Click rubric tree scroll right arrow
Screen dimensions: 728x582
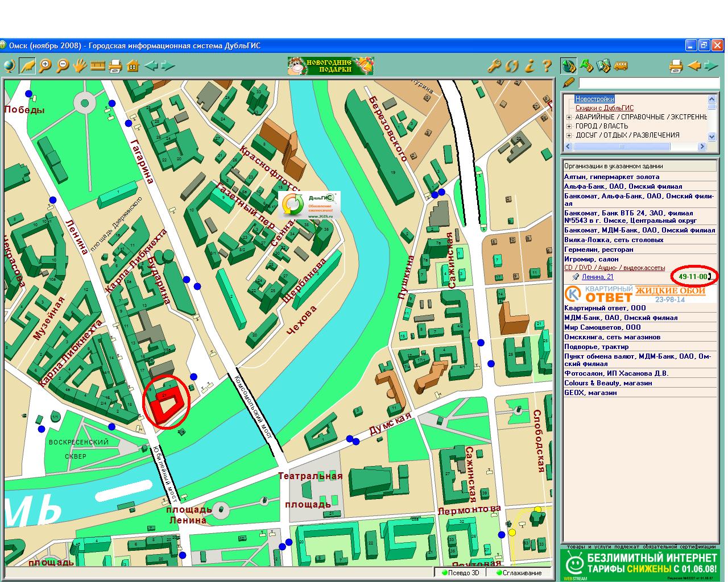pyautogui.click(x=702, y=147)
